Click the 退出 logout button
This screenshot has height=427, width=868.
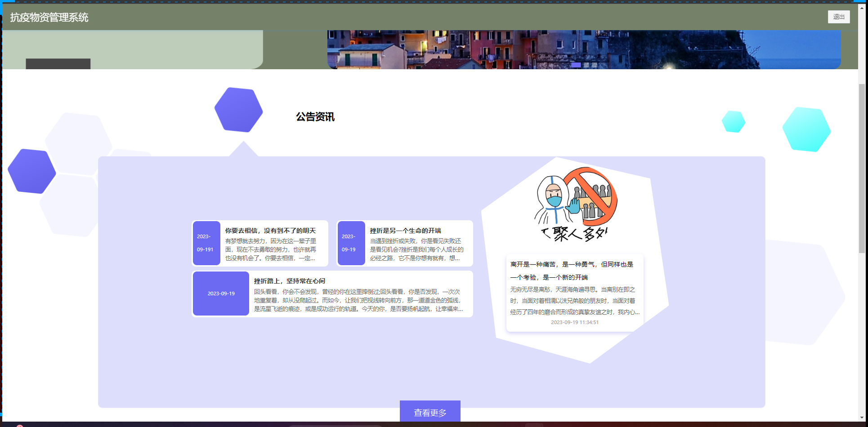(x=838, y=17)
